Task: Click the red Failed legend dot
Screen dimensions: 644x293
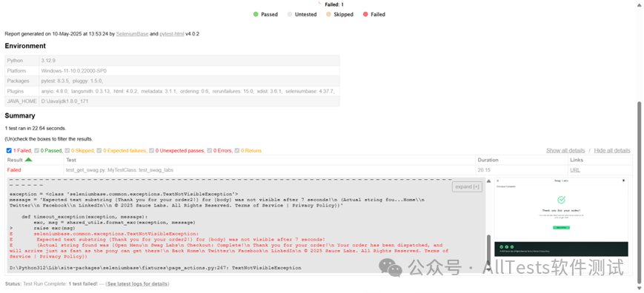Action: pyautogui.click(x=365, y=14)
